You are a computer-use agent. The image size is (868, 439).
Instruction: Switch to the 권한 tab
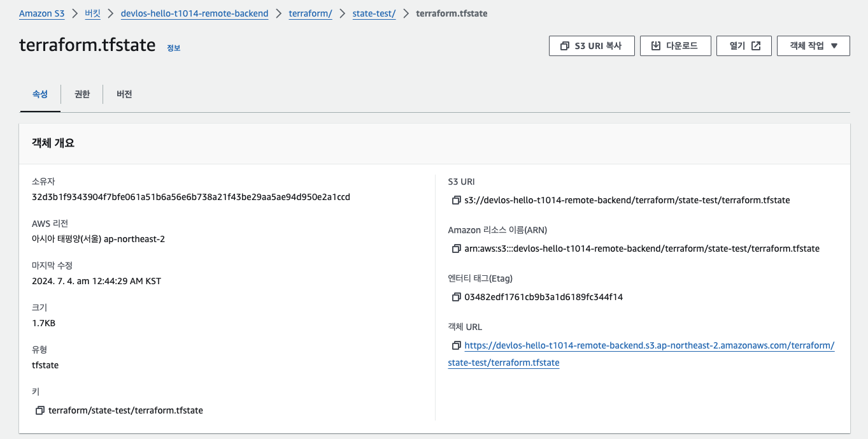pos(82,94)
